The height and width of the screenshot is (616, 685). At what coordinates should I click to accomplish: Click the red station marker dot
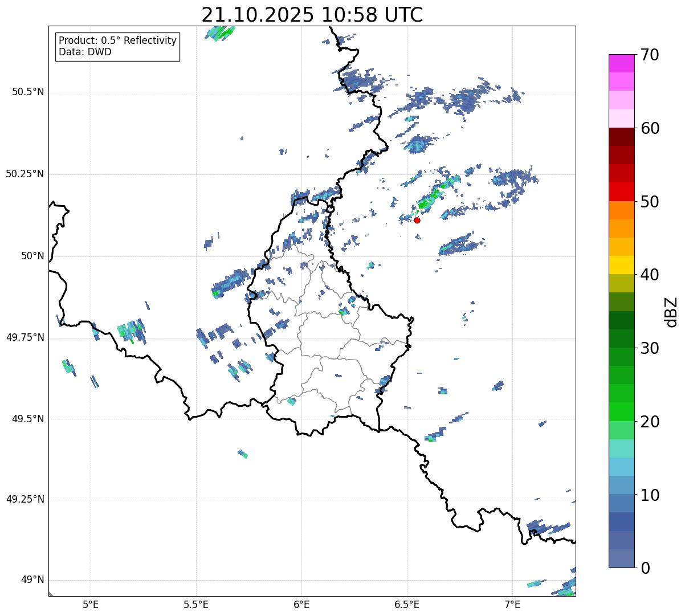tap(417, 220)
